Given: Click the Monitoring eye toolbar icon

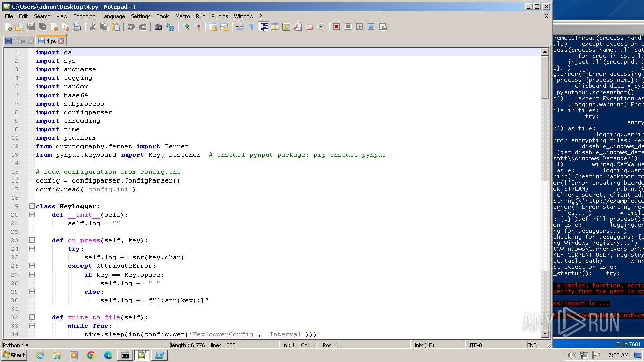Looking at the screenshot, I should (x=321, y=27).
